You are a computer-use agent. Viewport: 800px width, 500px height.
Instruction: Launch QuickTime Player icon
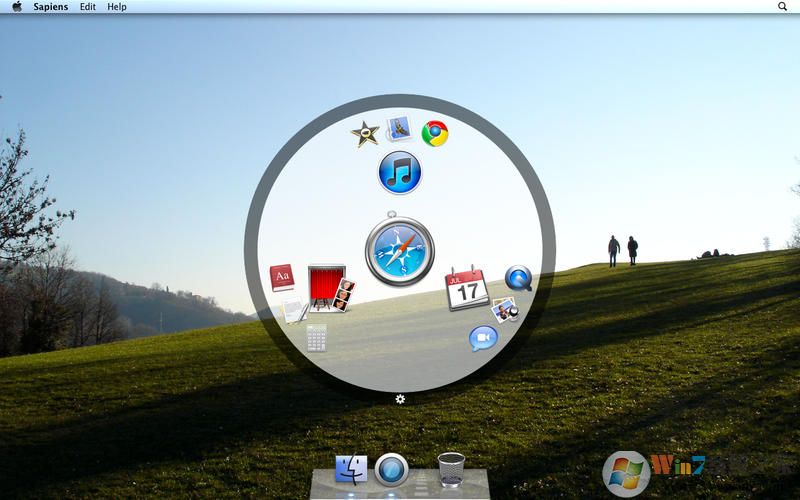pyautogui.click(x=518, y=278)
